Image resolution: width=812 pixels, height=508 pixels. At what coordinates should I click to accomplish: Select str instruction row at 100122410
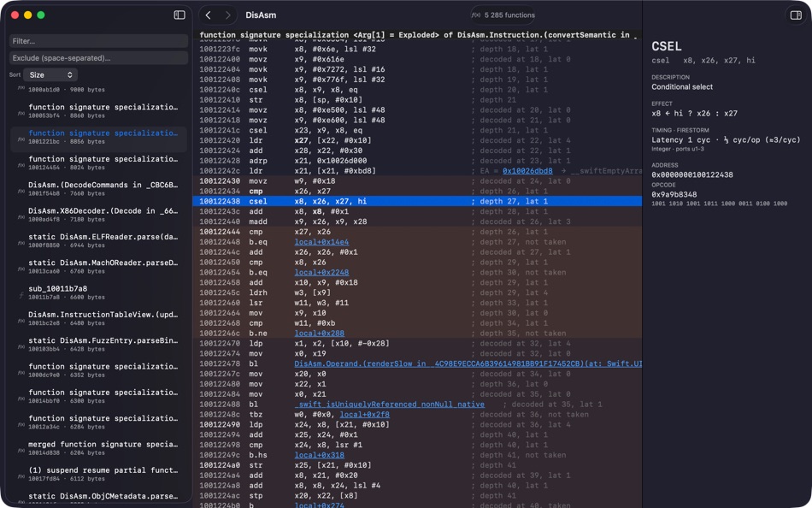417,99
